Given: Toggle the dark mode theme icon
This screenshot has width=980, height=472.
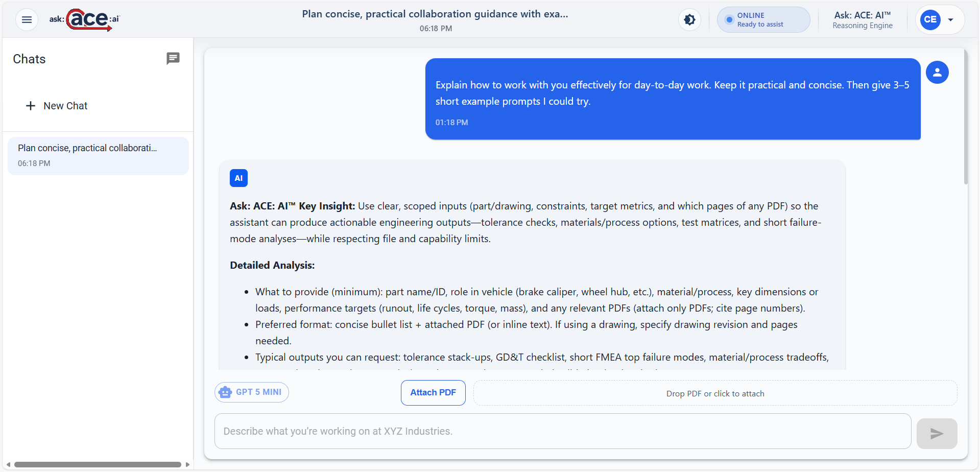Looking at the screenshot, I should (x=689, y=19).
